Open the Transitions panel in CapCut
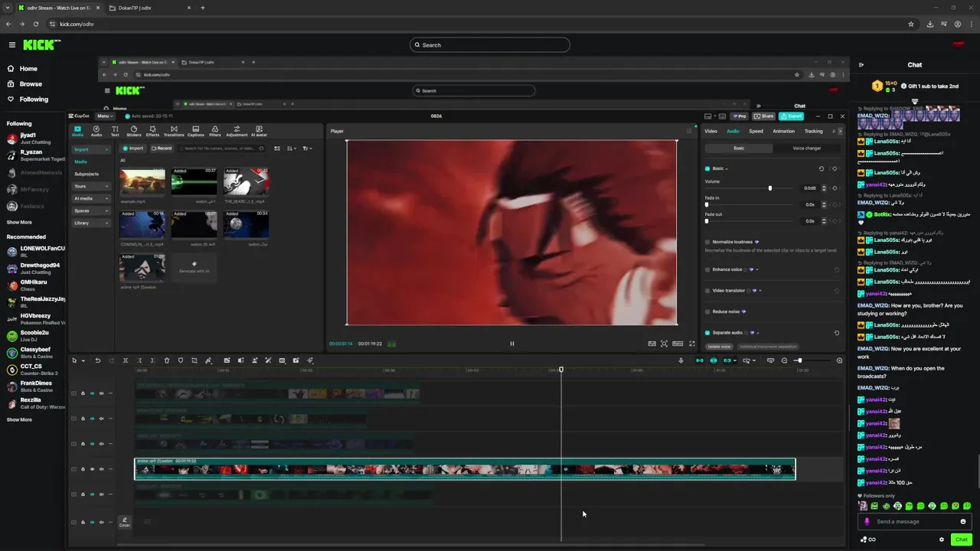980x551 pixels. 174,131
